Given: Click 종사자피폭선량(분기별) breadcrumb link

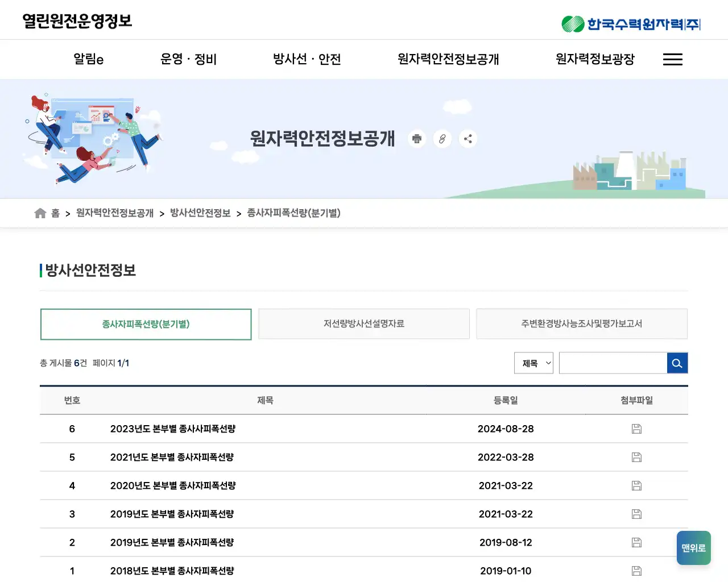Looking at the screenshot, I should pos(294,213).
